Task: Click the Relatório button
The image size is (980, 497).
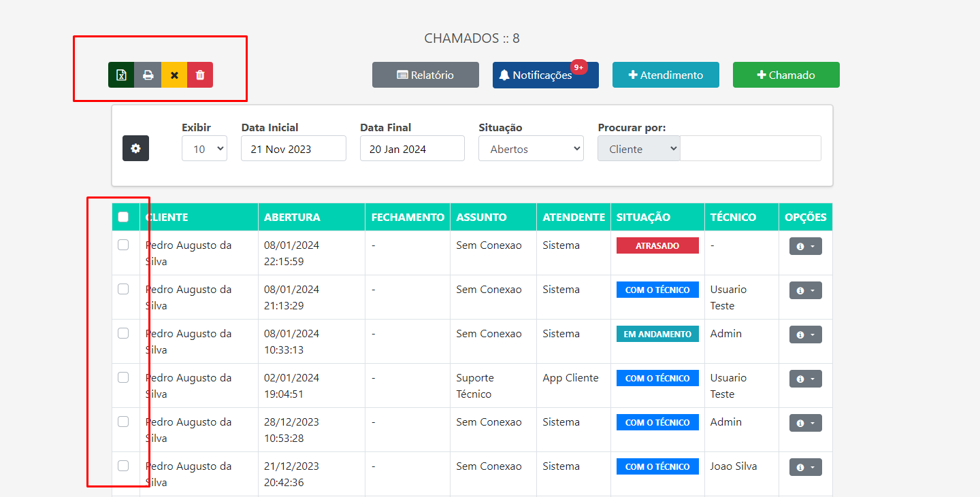Action: pyautogui.click(x=425, y=75)
